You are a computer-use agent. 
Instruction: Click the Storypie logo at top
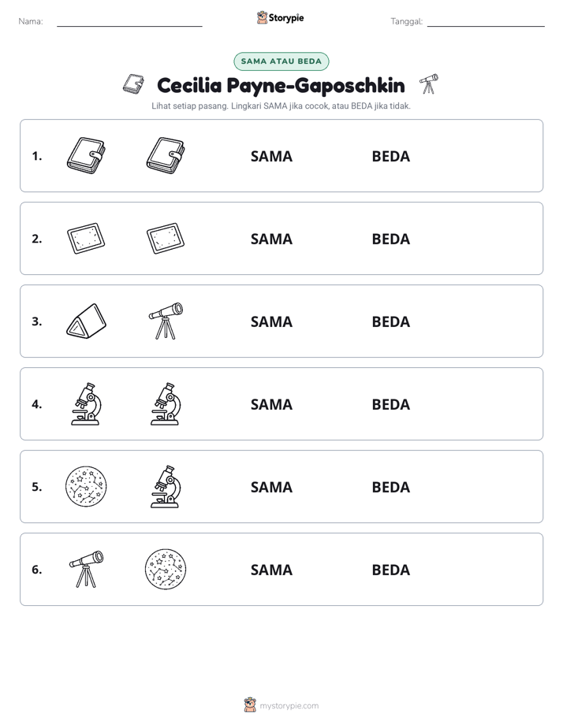(280, 17)
